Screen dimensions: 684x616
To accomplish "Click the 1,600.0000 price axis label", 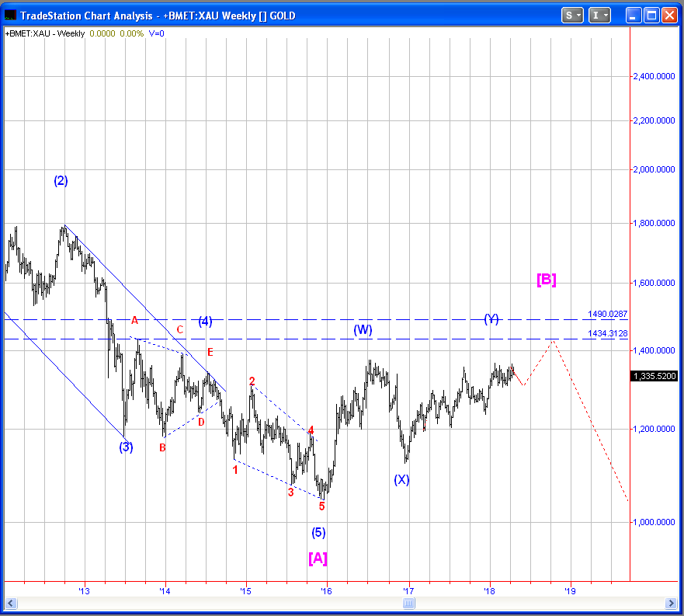I will click(654, 283).
